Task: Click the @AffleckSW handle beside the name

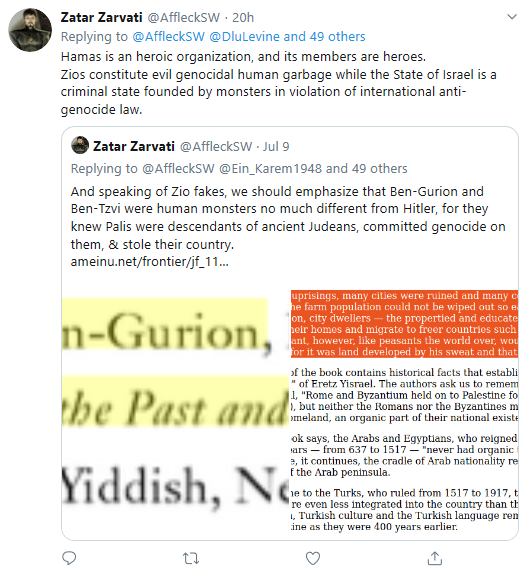Action: point(183,18)
